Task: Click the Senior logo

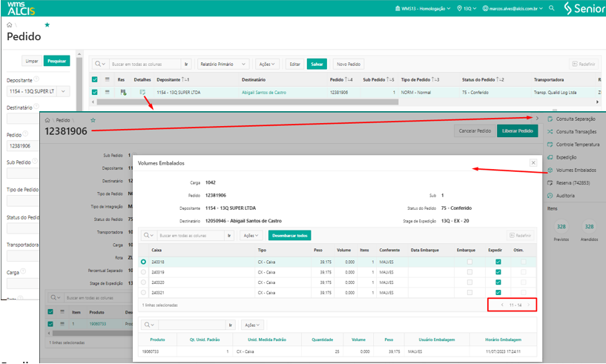Action: 584,8
